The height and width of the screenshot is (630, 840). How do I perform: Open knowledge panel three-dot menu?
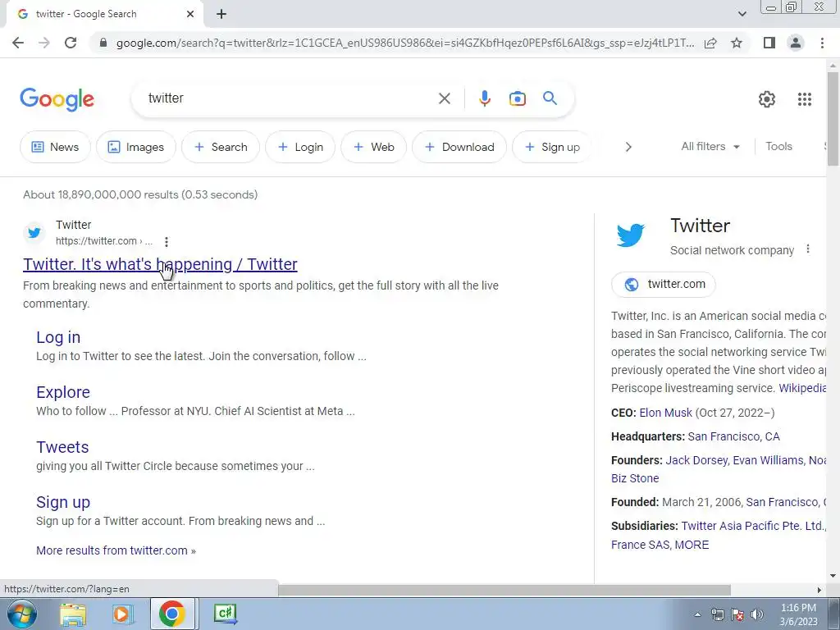coord(808,249)
